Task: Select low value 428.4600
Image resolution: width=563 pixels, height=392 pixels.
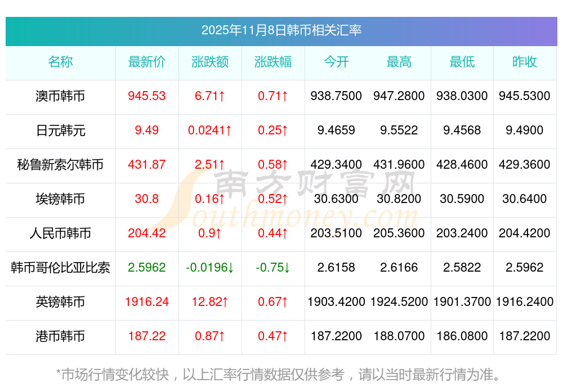Action: pos(462,165)
